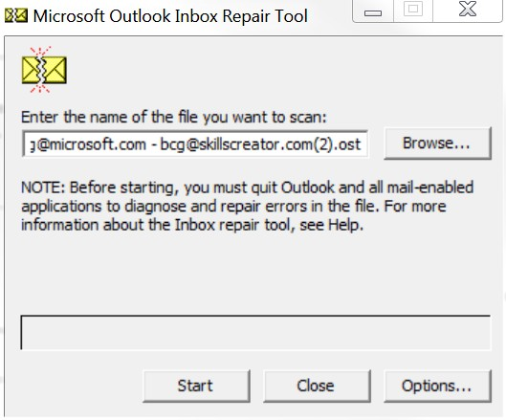Click the broken envelope Inbox Repair icon
Image resolution: width=506 pixels, height=420 pixels.
point(44,70)
